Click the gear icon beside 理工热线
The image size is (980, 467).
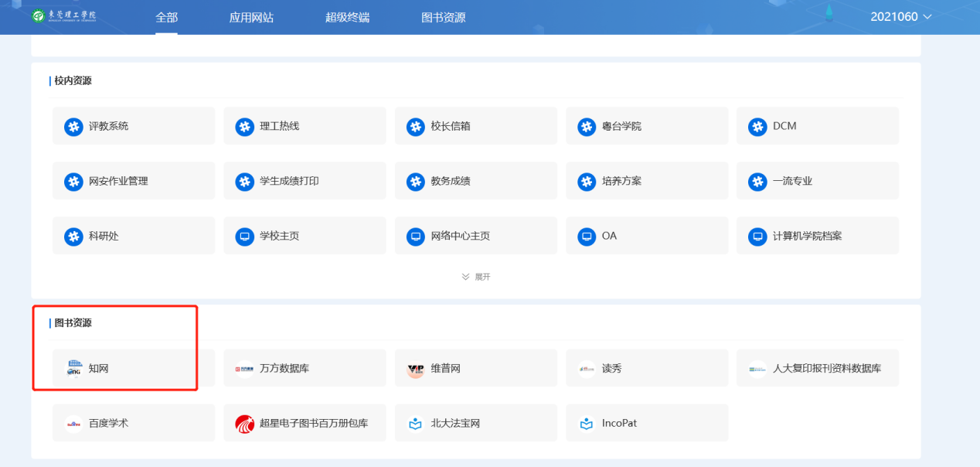coord(244,126)
